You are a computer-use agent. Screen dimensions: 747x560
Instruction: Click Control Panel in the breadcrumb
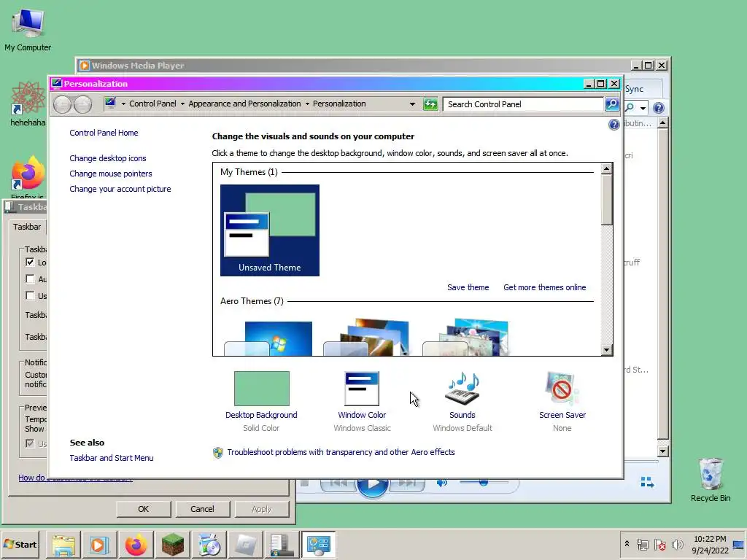[x=152, y=104]
